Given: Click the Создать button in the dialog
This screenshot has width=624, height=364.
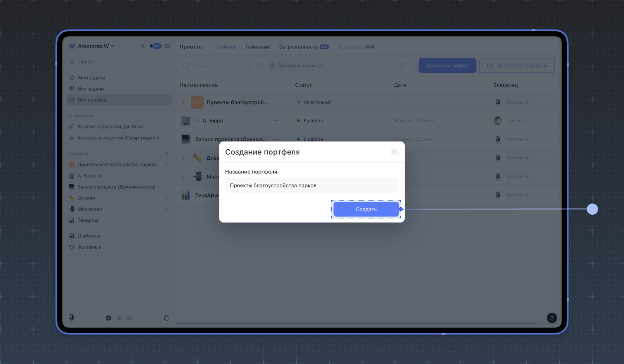Looking at the screenshot, I should (x=366, y=209).
